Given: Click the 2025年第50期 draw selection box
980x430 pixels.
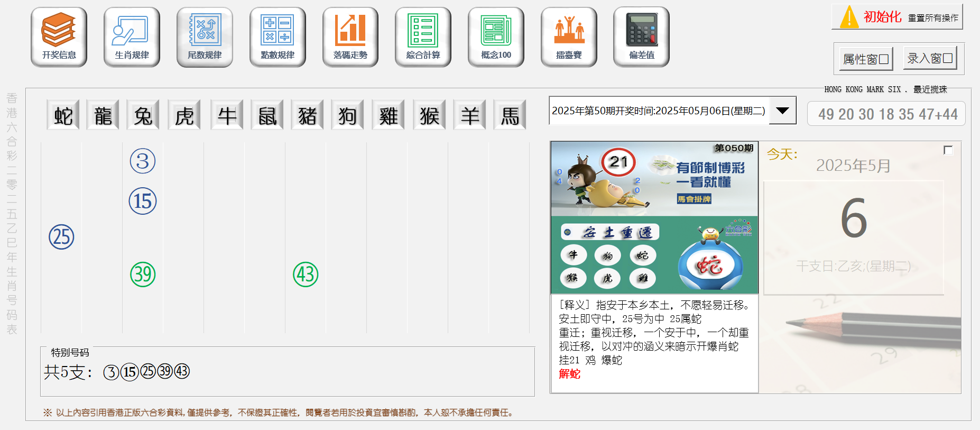Looking at the screenshot, I should click(659, 111).
